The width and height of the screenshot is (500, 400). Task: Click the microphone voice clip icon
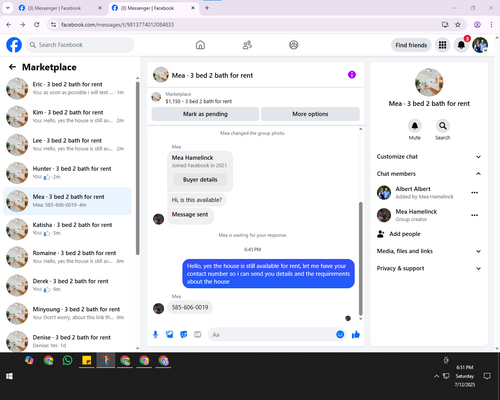[x=155, y=334]
